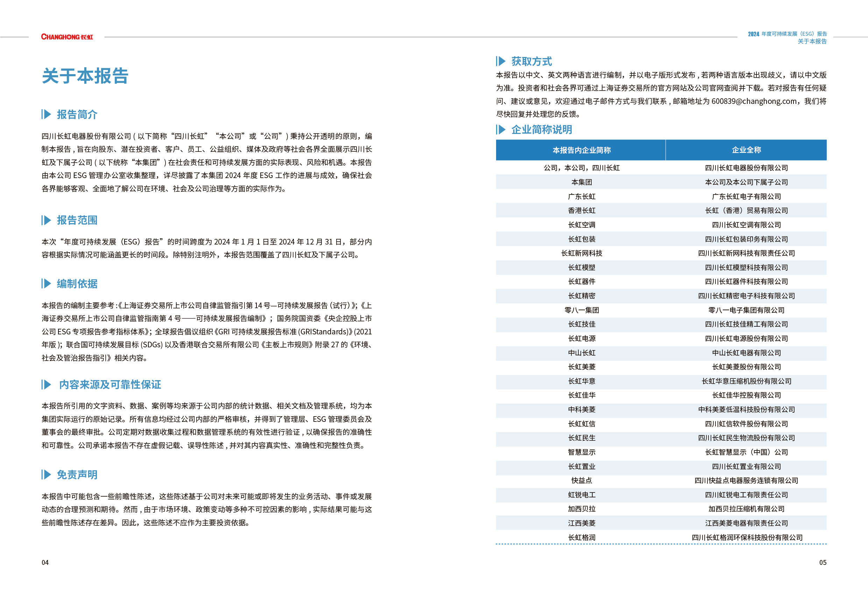
Task: Click the cell 长虹美菱
Action: click(581, 367)
